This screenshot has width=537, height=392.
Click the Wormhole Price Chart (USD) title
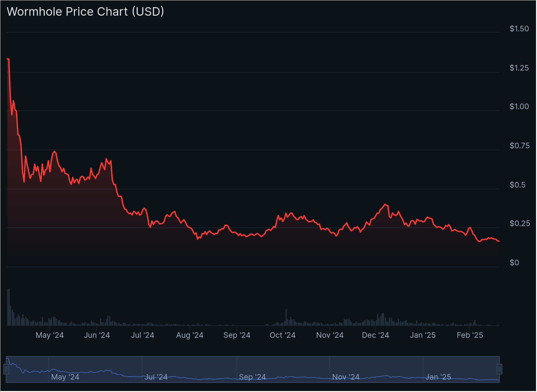click(x=85, y=12)
